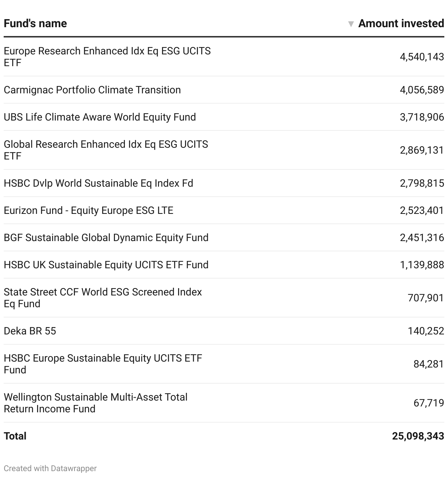Image resolution: width=448 pixels, height=477 pixels.
Task: Select UBS Life Climate Aware World Equity Fund
Action: pyautogui.click(x=100, y=117)
